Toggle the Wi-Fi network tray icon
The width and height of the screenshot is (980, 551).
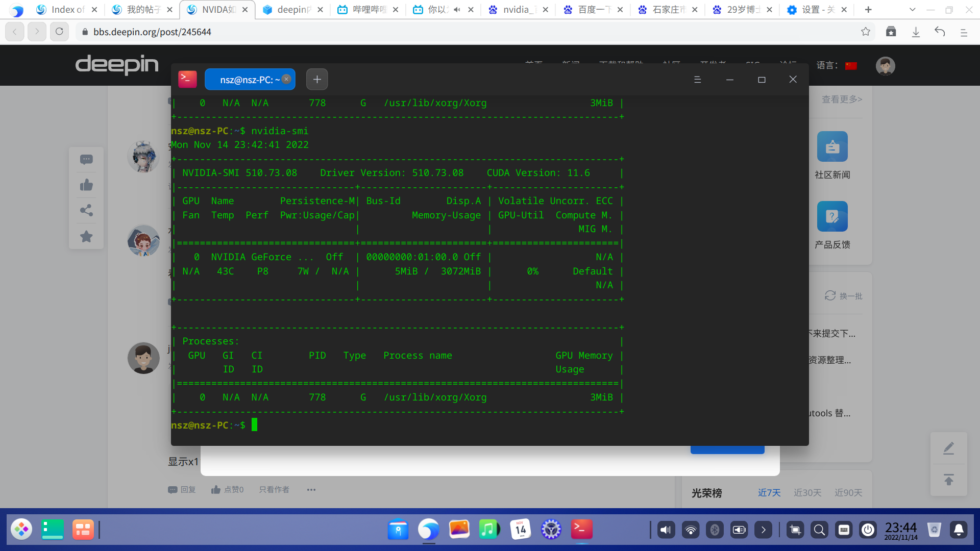click(x=691, y=530)
